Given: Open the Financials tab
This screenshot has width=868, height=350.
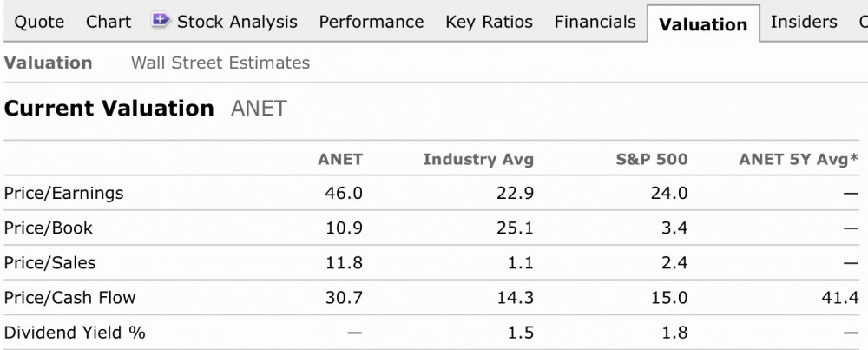Looking at the screenshot, I should point(595,22).
